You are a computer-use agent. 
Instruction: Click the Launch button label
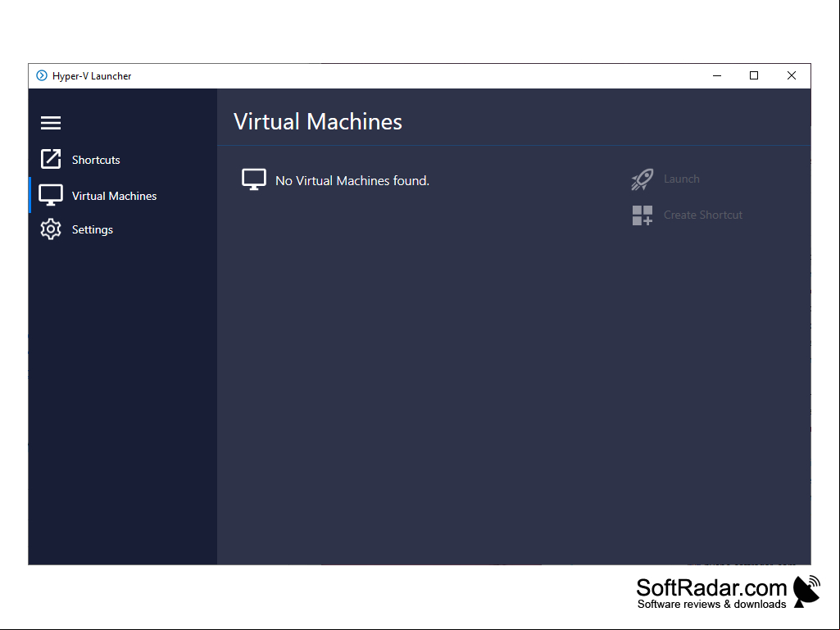[x=682, y=179]
